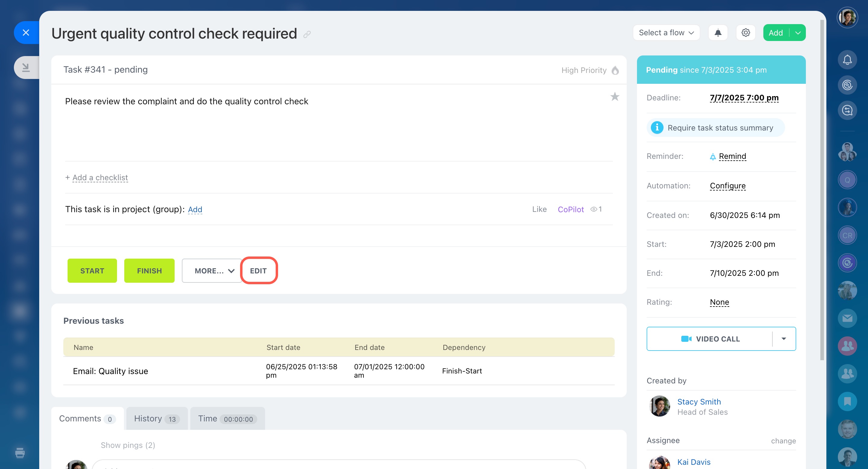Switch to the History tab
The width and height of the screenshot is (868, 469).
[x=157, y=418]
